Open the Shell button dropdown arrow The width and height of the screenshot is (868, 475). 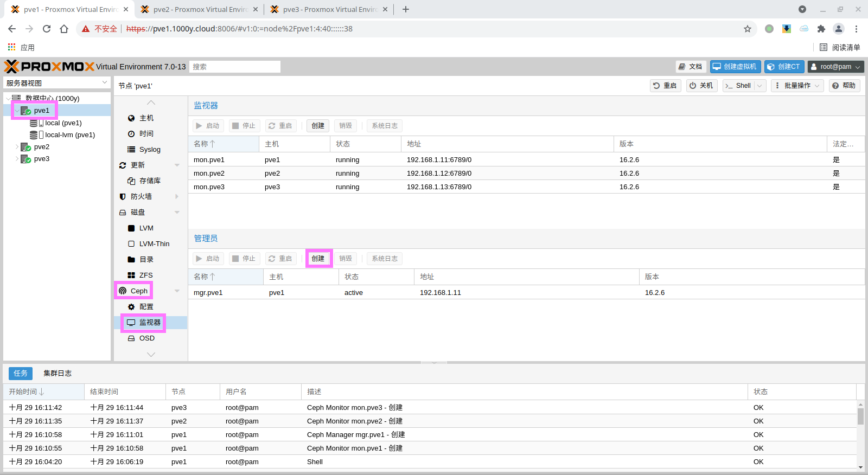pos(759,86)
